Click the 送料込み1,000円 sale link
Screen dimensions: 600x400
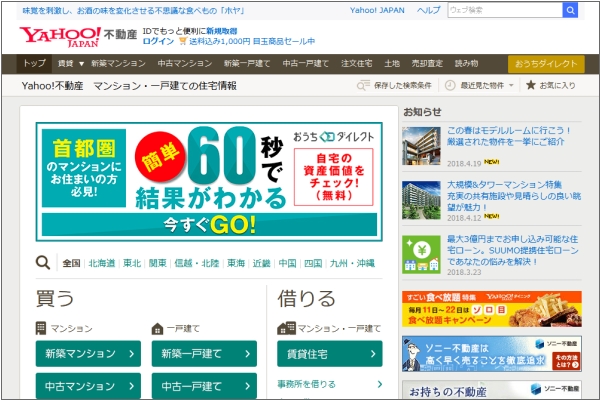click(252, 41)
